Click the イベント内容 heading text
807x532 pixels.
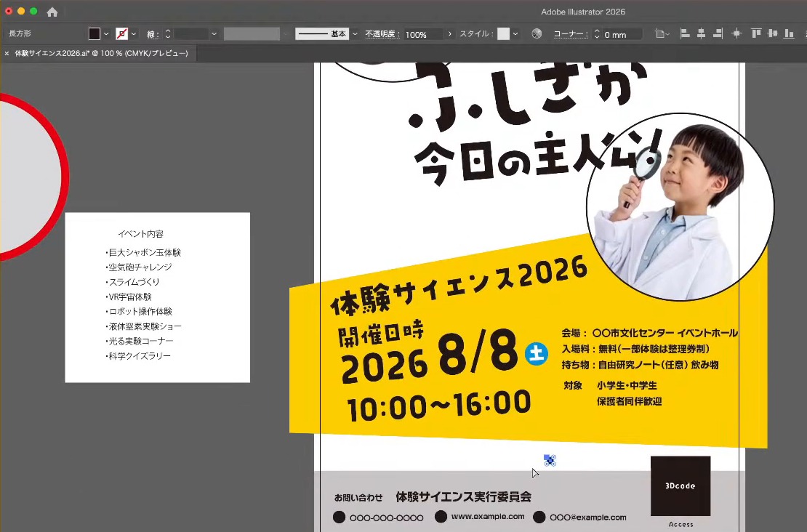point(140,233)
